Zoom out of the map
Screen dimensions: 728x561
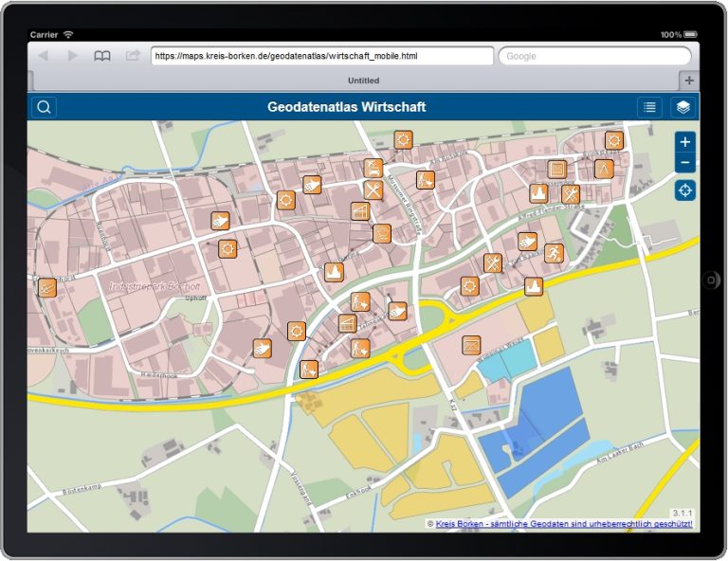coord(684,162)
